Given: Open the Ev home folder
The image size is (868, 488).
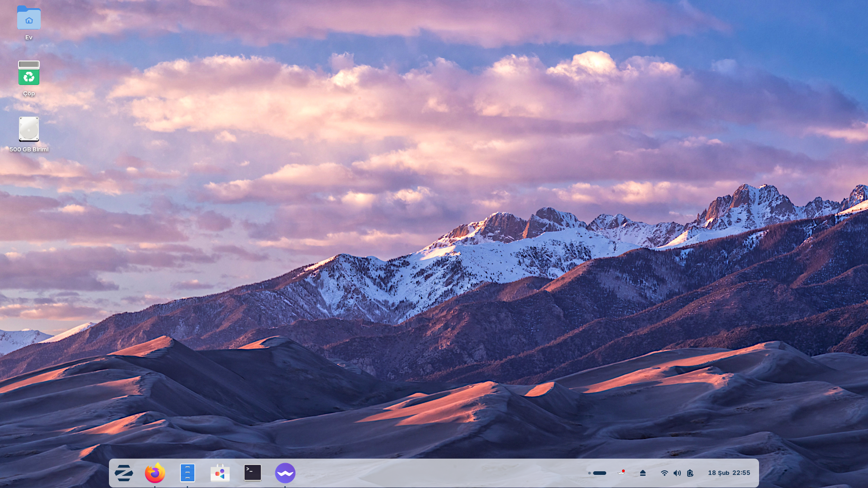Looking at the screenshot, I should point(29,19).
